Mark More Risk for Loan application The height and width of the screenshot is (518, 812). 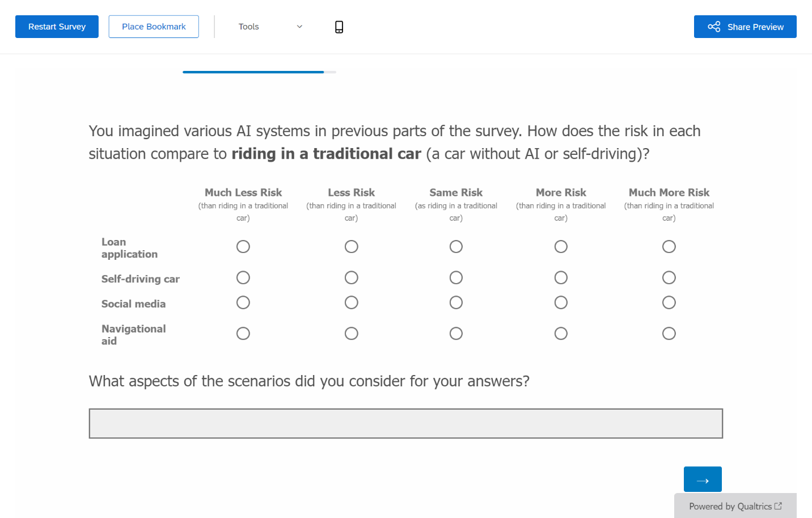coord(561,247)
